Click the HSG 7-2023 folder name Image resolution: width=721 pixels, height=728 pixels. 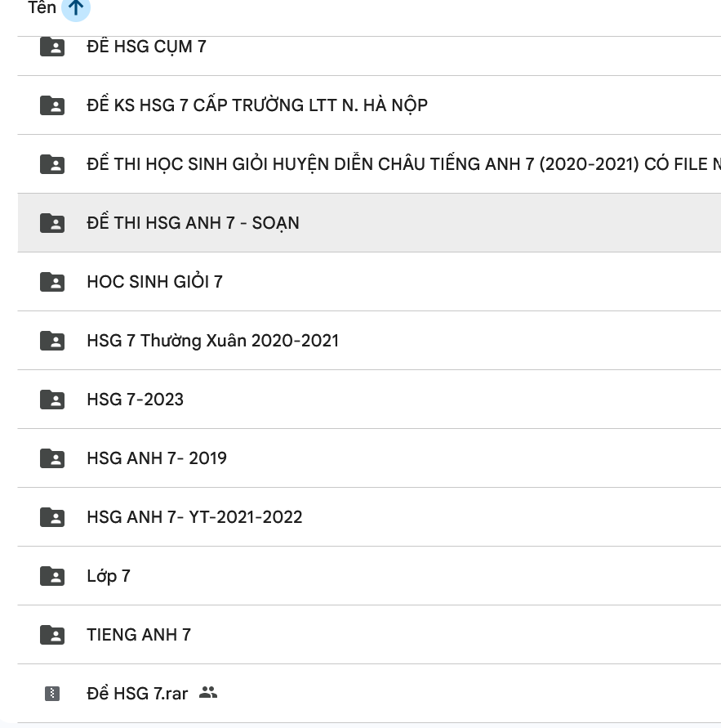click(135, 400)
